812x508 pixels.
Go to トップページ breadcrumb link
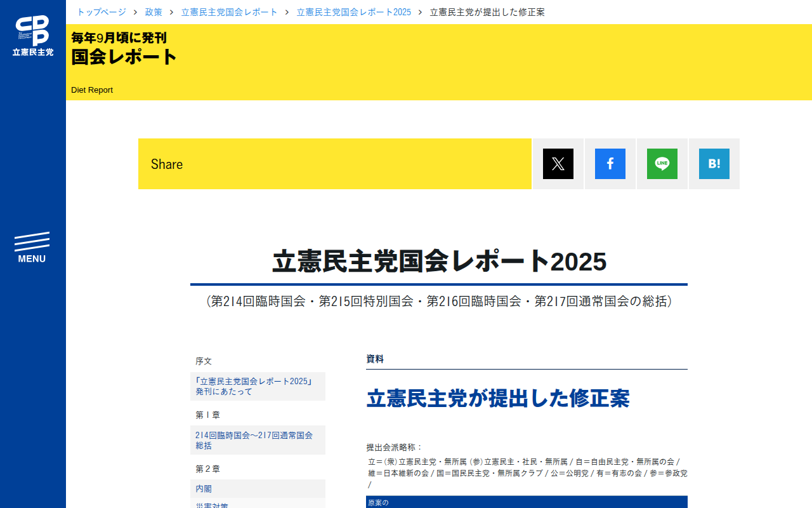coord(101,12)
